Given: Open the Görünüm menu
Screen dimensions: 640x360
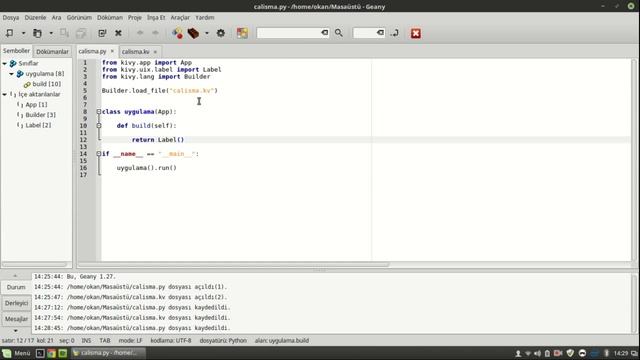Looking at the screenshot, I should [x=79, y=18].
